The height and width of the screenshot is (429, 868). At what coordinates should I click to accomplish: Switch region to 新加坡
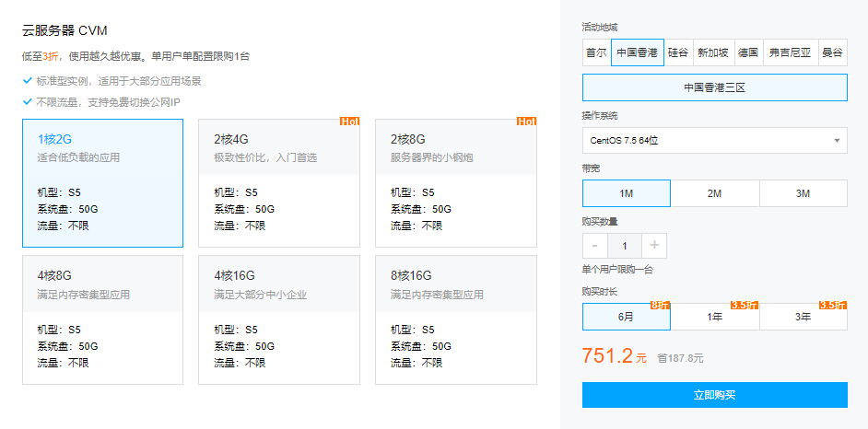point(713,52)
